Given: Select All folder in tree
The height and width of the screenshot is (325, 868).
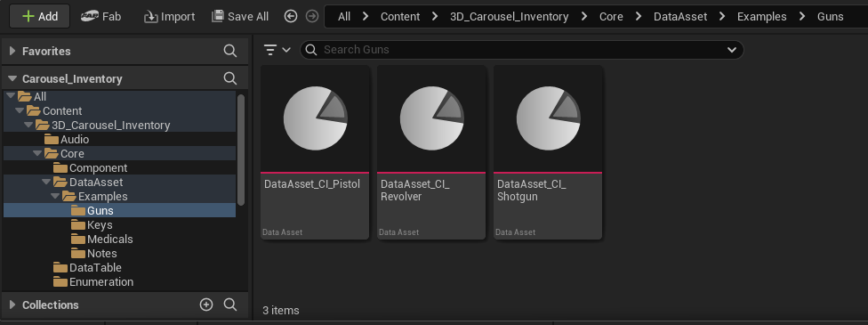Looking at the screenshot, I should [x=119, y=96].
